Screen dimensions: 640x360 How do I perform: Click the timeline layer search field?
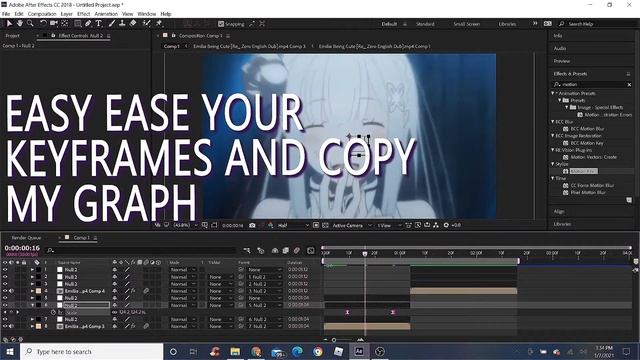coord(142,250)
